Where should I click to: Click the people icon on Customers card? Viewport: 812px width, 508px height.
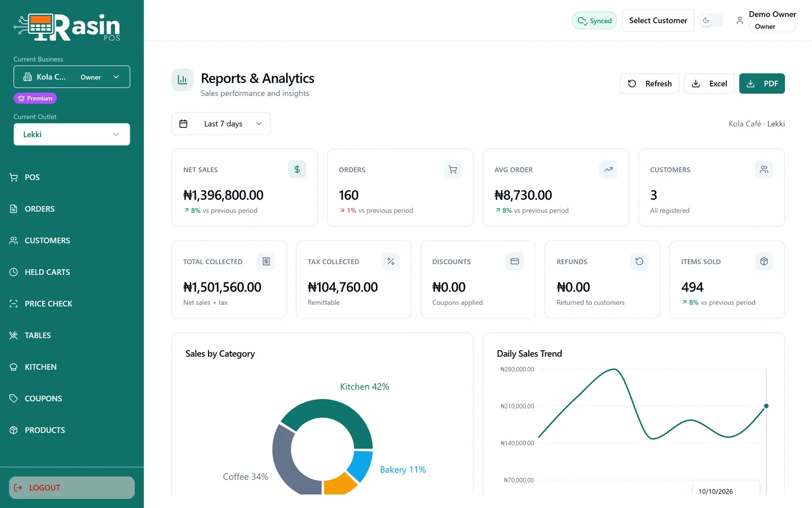tap(764, 170)
